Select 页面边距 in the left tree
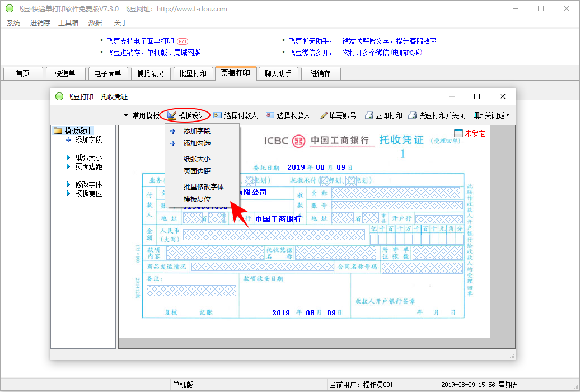 (89, 166)
